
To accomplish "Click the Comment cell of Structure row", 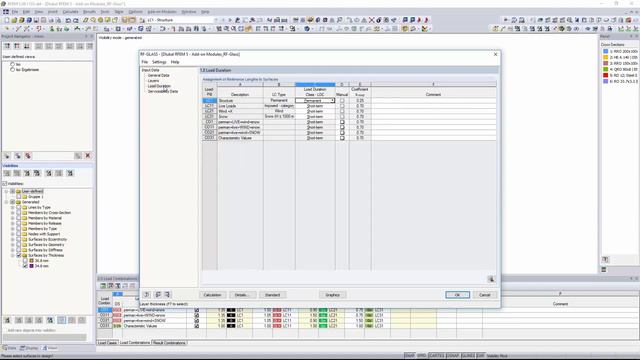I will (433, 100).
